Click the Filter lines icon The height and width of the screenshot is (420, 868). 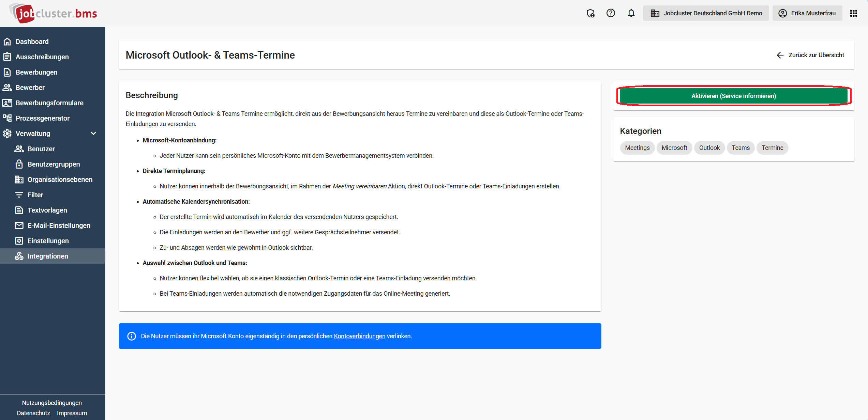[19, 195]
